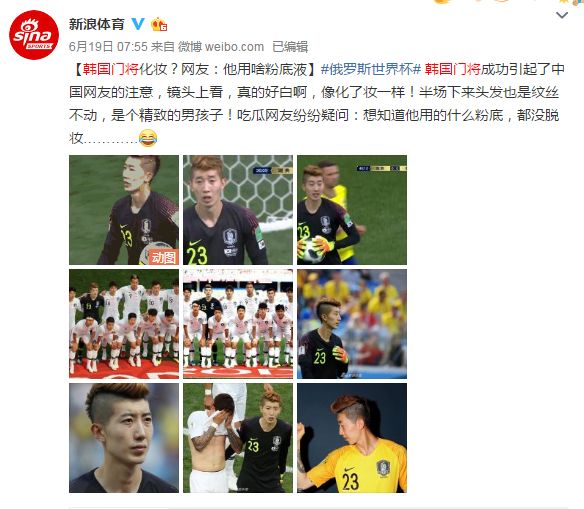Screen dimensions: 584x509
Task: Open the 6月19日 07:55 timestamp link
Action: pyautogui.click(x=108, y=47)
